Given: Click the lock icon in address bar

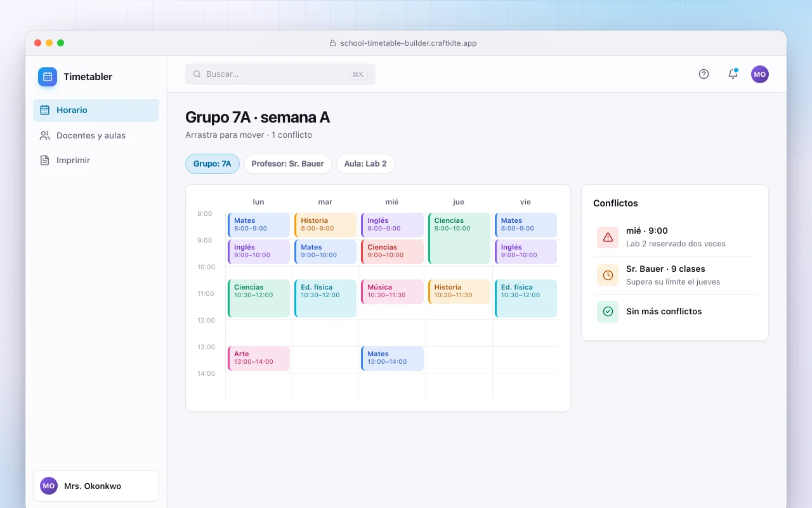Looking at the screenshot, I should (x=332, y=43).
